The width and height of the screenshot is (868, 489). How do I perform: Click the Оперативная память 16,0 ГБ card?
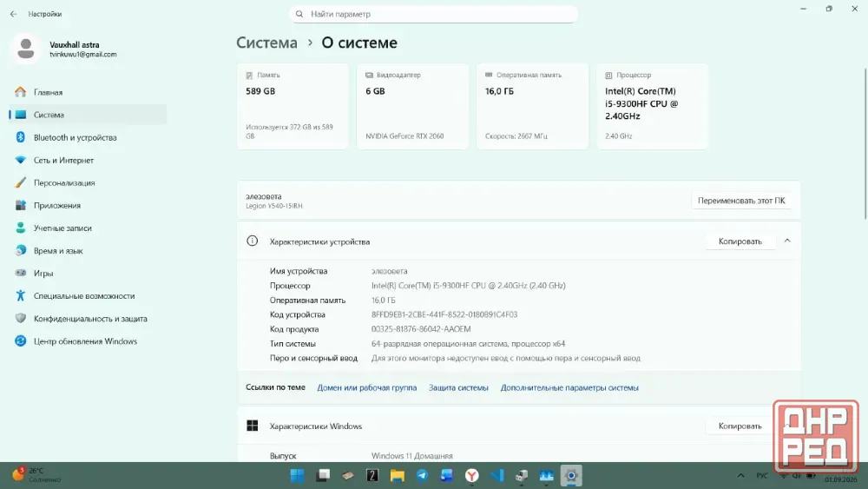tap(532, 106)
